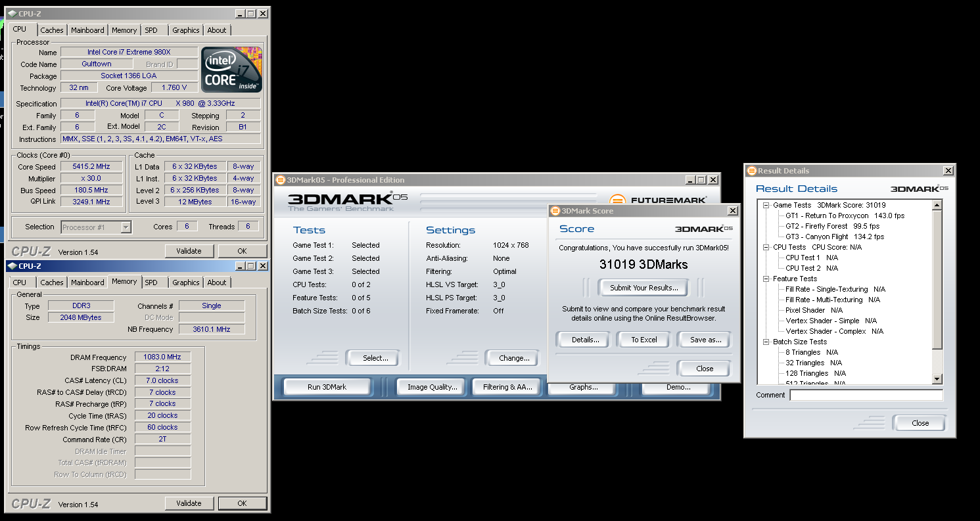The image size is (980, 521).
Task: Select GT2 - Firefly Forest row
Action: 832,226
